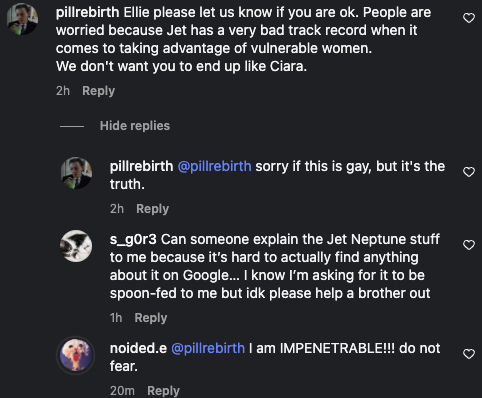
Task: Open pillrebirth's avatar on the reply
Action: [x=76, y=173]
